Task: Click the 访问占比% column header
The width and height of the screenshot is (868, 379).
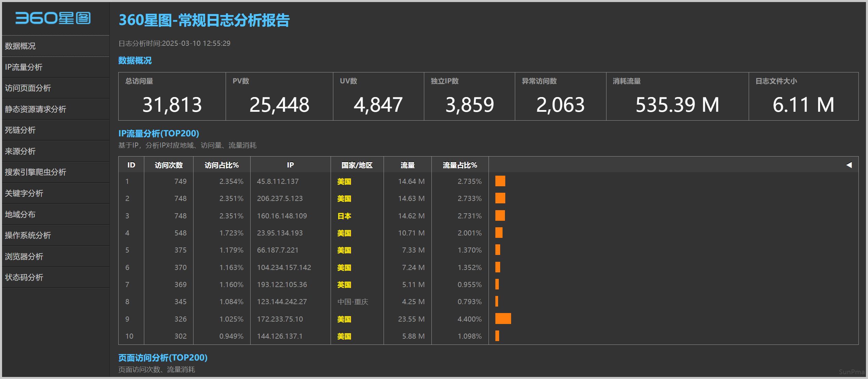Action: point(222,165)
